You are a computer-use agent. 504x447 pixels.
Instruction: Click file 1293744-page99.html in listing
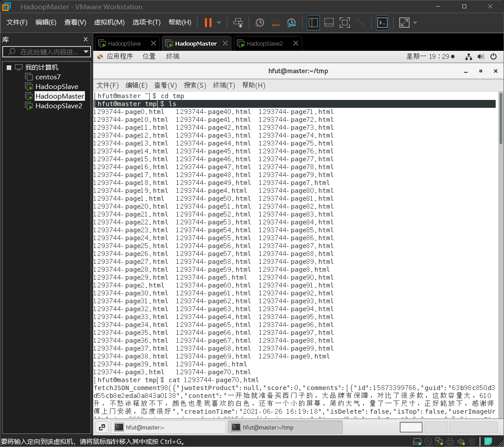tap(296, 348)
